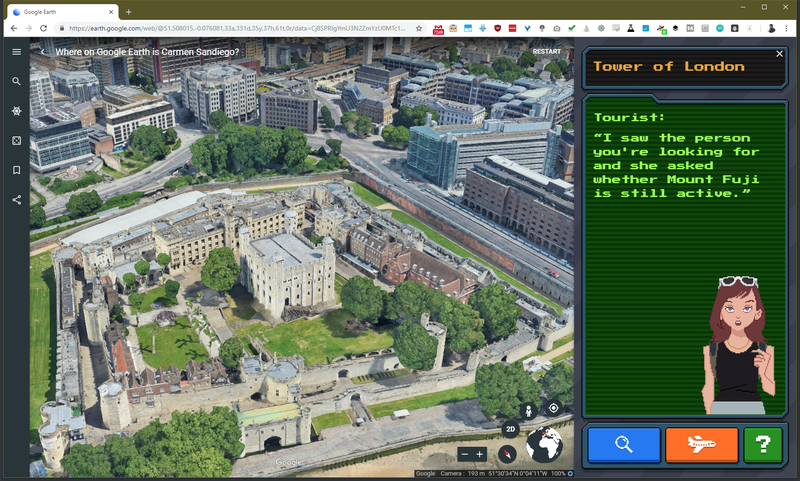The width and height of the screenshot is (800, 481).
Task: Click the RESTART button
Action: (x=546, y=52)
